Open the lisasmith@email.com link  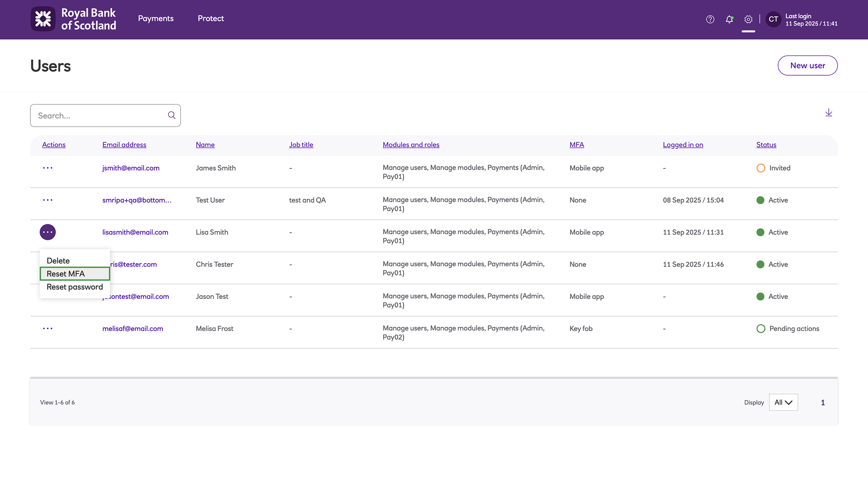point(135,232)
